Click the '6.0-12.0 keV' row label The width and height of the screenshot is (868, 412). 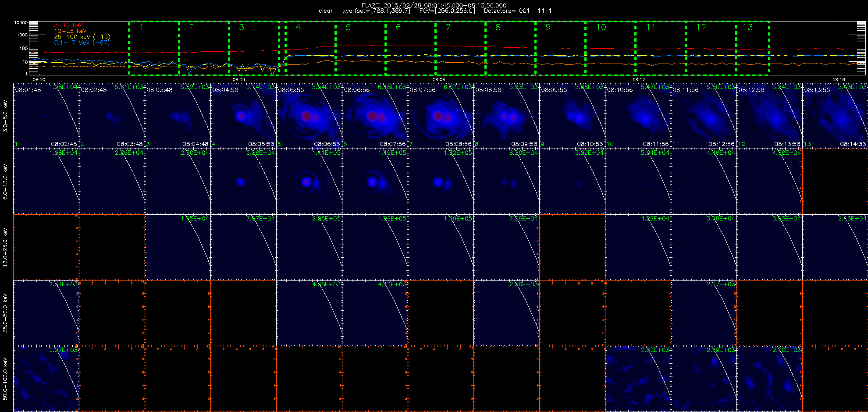[x=5, y=181]
